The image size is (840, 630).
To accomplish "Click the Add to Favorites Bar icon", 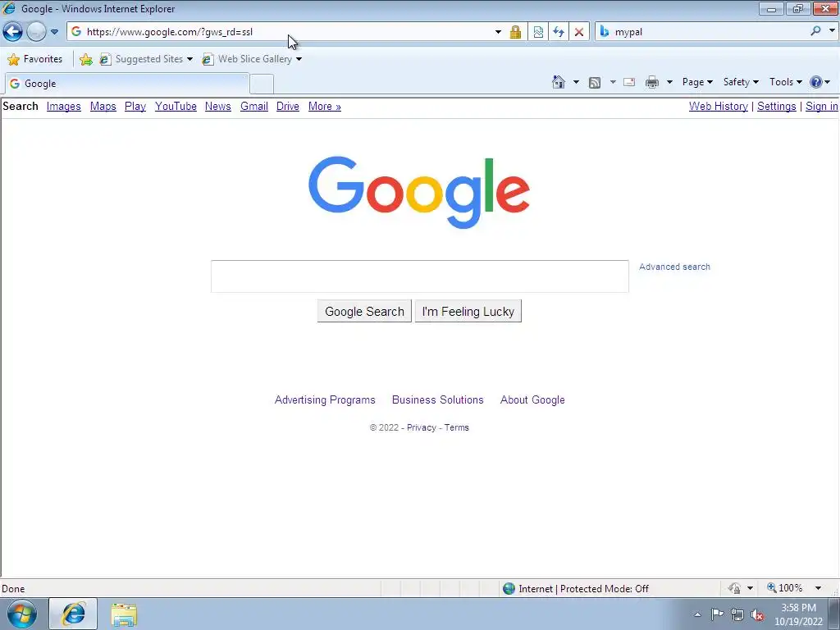I will [85, 59].
